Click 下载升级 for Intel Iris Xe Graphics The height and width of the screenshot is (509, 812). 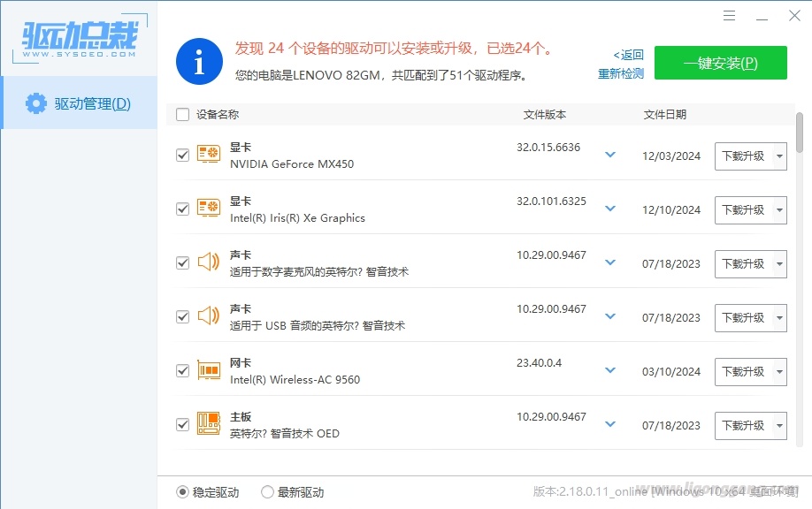click(744, 210)
